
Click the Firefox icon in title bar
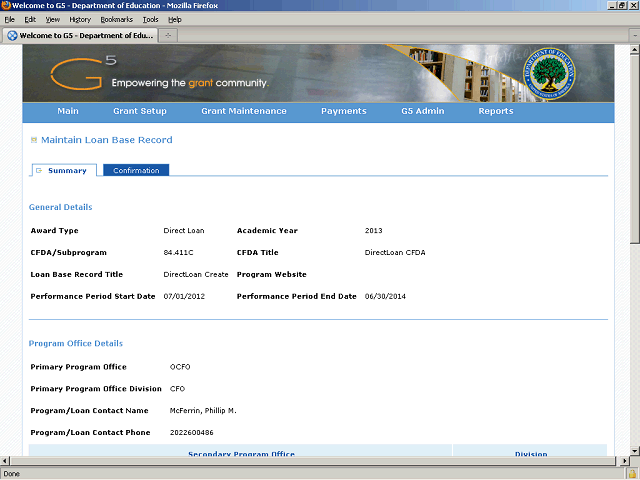point(6,5)
